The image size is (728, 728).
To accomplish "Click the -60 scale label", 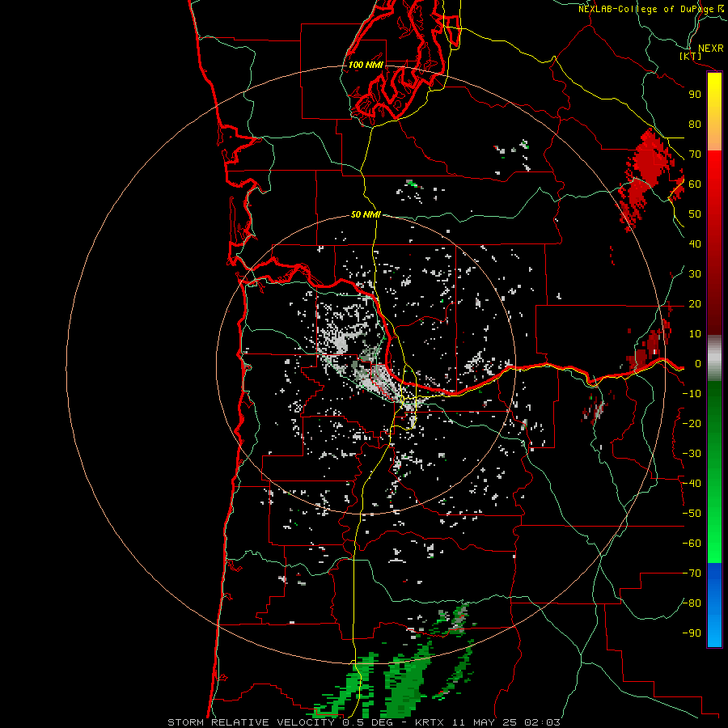I will click(692, 544).
